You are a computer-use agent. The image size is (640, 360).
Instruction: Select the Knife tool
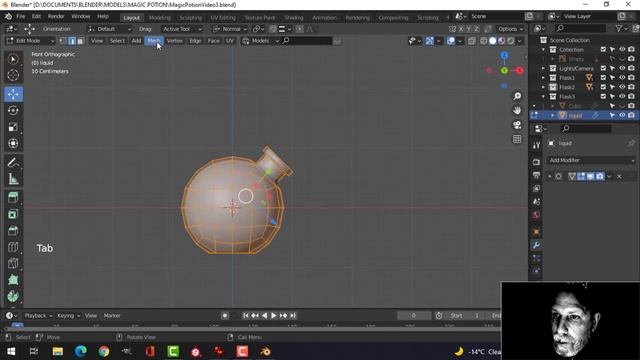pos(13,263)
